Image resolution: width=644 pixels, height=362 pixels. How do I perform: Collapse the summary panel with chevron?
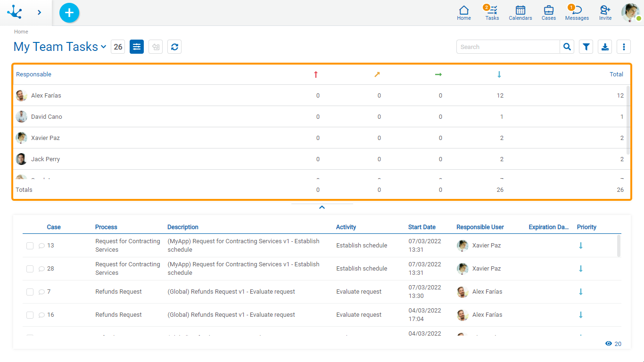tap(322, 207)
